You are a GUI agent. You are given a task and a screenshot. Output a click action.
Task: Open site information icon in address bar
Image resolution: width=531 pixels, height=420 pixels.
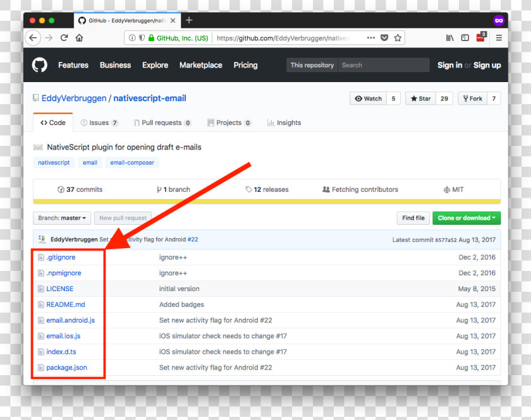[x=132, y=38]
